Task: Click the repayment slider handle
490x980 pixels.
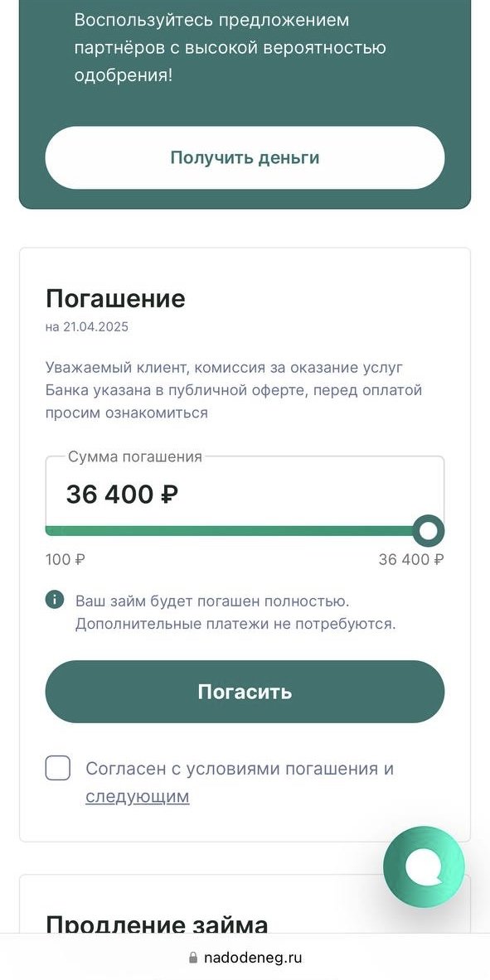Action: click(429, 531)
